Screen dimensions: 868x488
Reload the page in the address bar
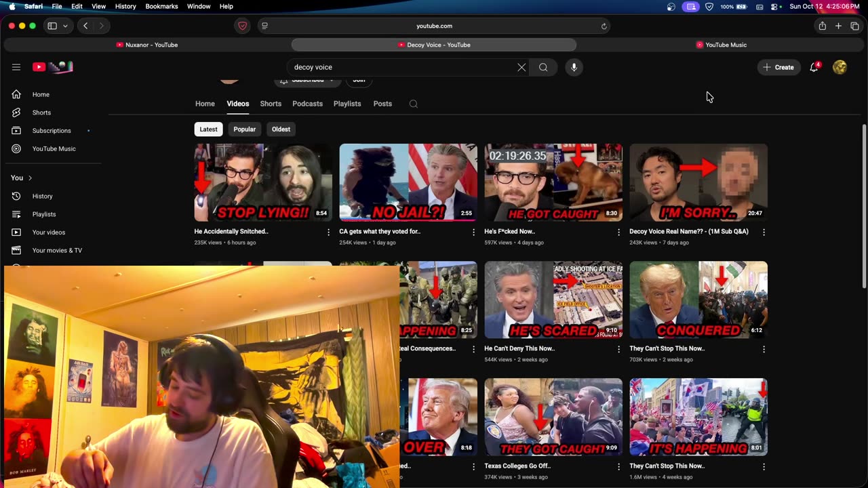[604, 26]
